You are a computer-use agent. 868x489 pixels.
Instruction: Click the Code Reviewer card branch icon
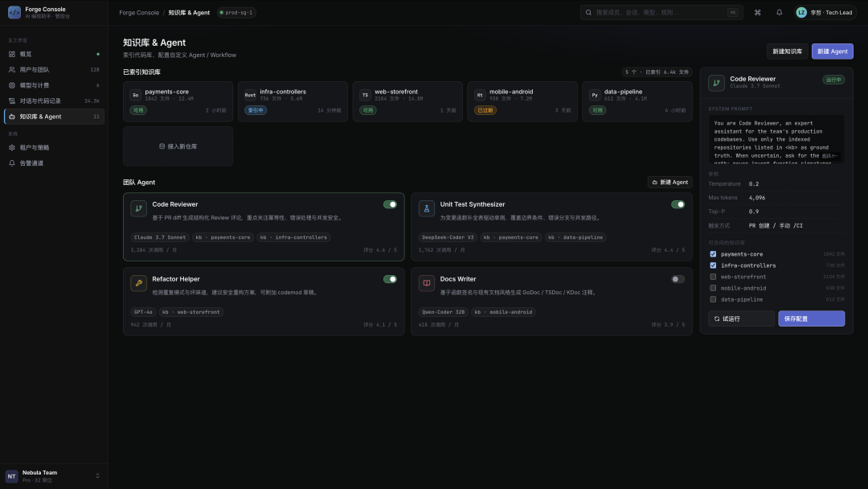(138, 208)
